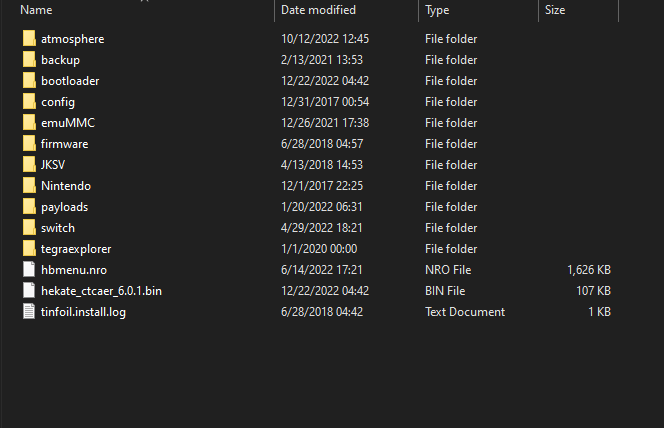This screenshot has height=428, width=664.
Task: Click the hbmenu.nro file icon
Action: pos(29,270)
